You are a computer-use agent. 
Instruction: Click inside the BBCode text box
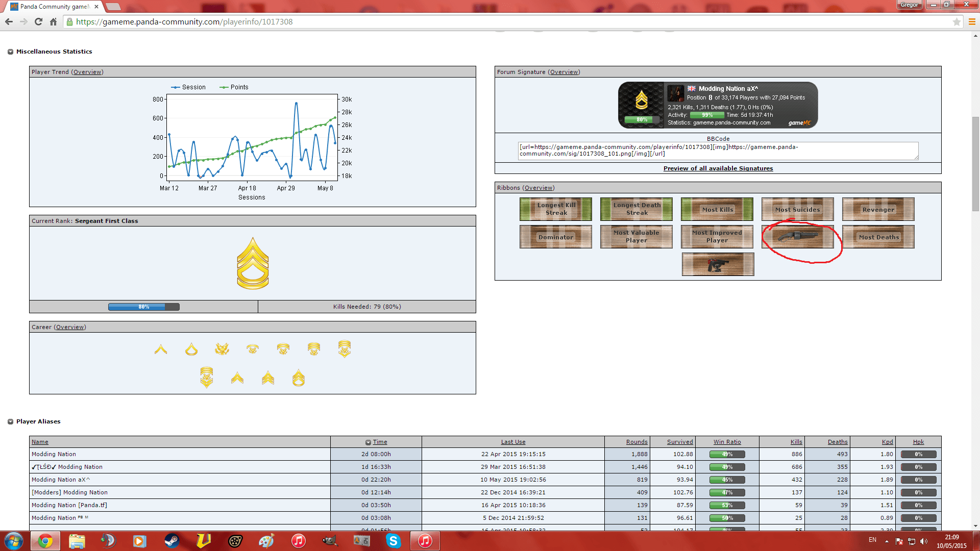pyautogui.click(x=717, y=151)
